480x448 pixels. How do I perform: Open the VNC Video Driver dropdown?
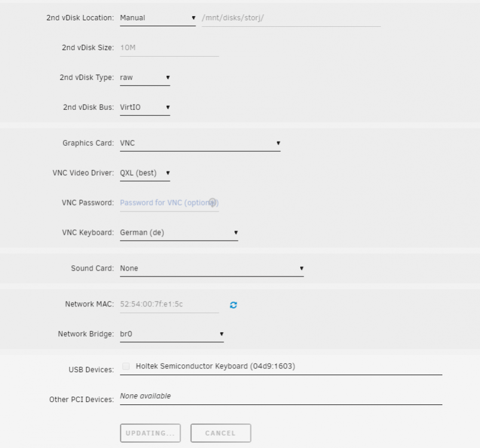click(145, 173)
